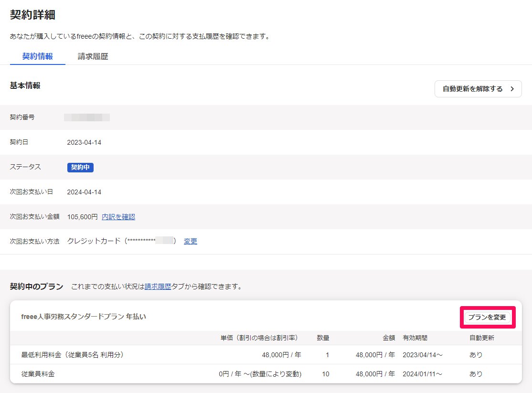Screen dimensions: 532x393
Task: Follow the 請求履歴 link in plan description
Action: (158, 287)
